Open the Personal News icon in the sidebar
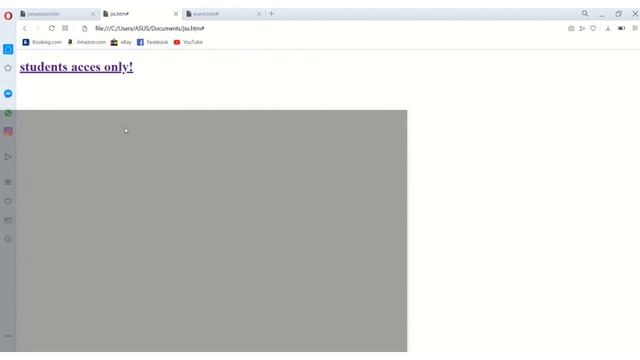Image resolution: width=640 pixels, height=360 pixels. [x=8, y=220]
